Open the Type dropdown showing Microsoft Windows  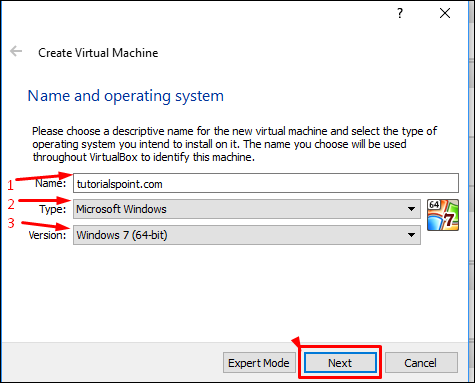[x=247, y=209]
